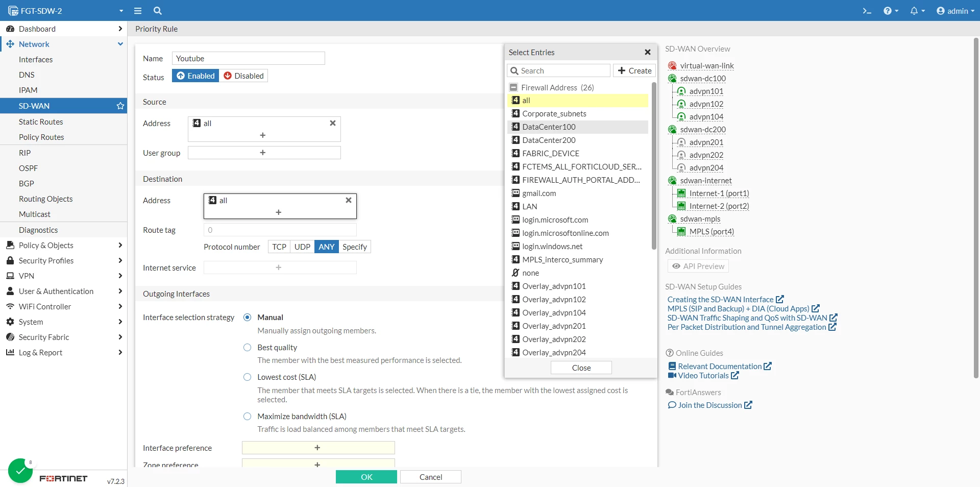Image resolution: width=980 pixels, height=487 pixels.
Task: Add a User group entry with plus
Action: click(263, 153)
